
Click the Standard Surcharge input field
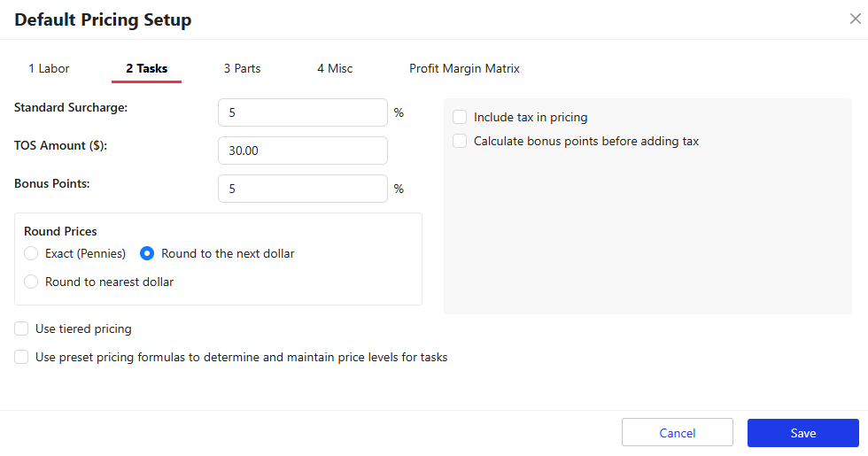(x=303, y=112)
